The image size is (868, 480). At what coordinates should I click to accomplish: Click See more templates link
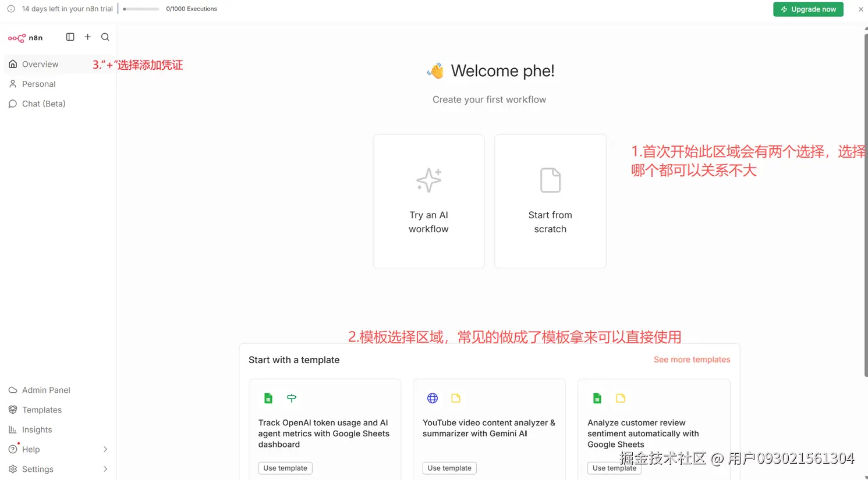(692, 360)
